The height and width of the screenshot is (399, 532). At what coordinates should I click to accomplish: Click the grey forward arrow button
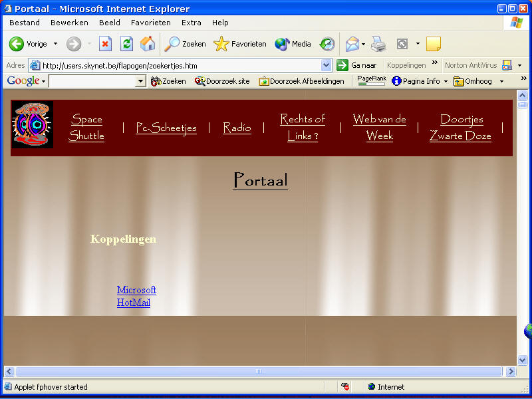(74, 44)
